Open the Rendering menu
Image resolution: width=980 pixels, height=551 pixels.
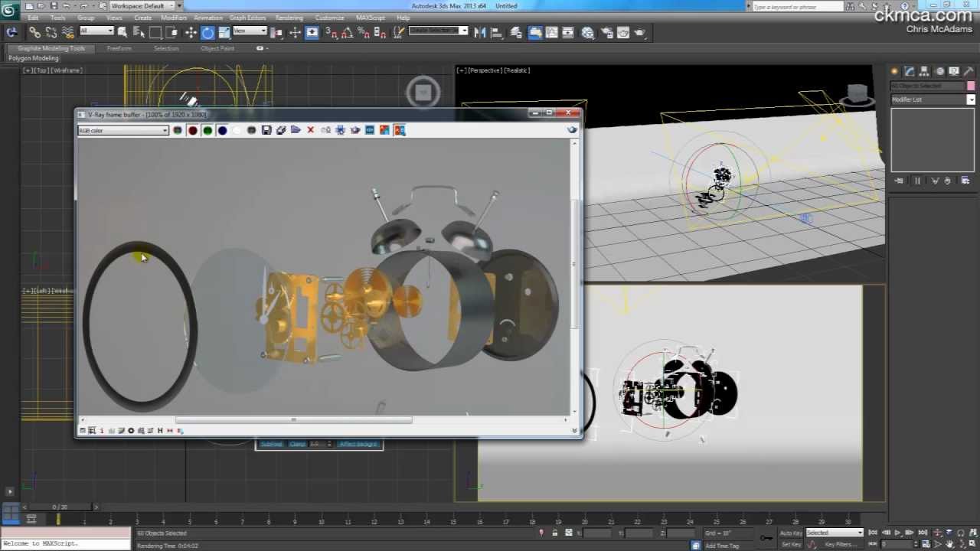point(289,18)
